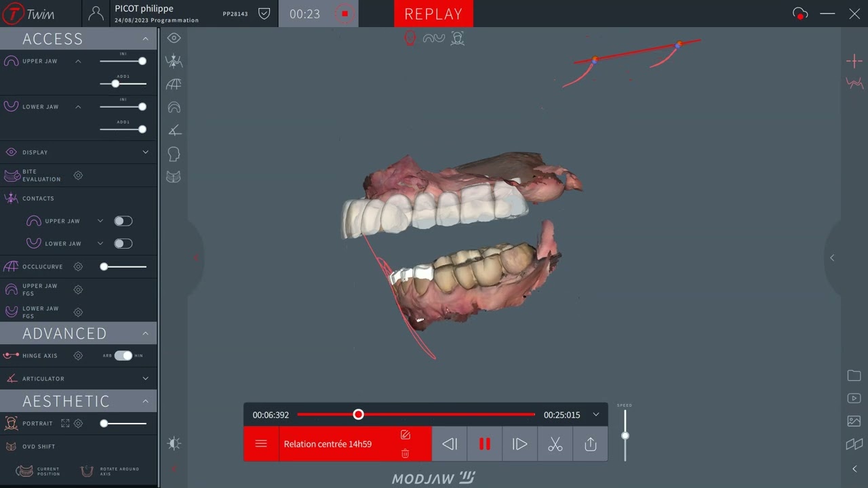Click the Twim logo
868x488 pixels.
28,14
